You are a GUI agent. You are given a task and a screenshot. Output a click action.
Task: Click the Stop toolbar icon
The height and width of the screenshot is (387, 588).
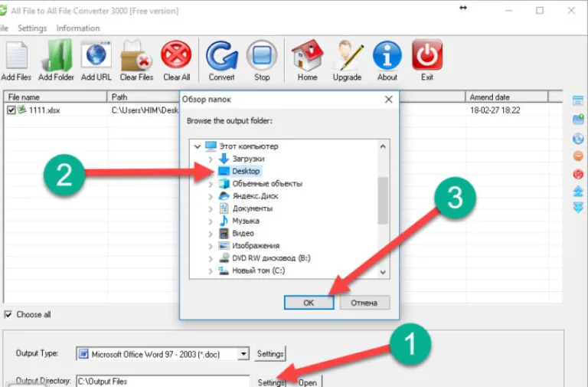pos(262,55)
